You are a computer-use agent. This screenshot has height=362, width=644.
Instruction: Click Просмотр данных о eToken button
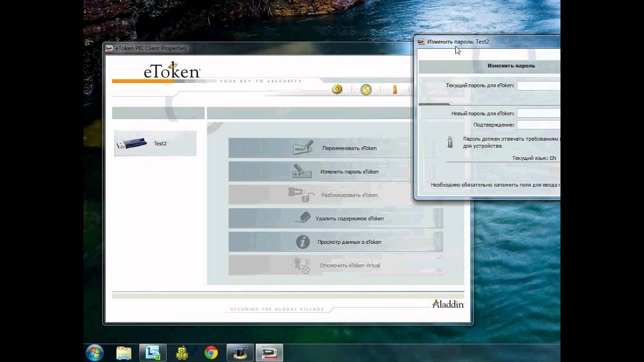[x=336, y=242]
